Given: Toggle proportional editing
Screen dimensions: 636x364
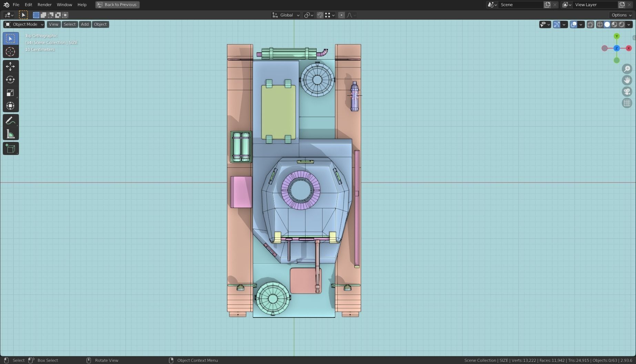Looking at the screenshot, I should tap(341, 15).
